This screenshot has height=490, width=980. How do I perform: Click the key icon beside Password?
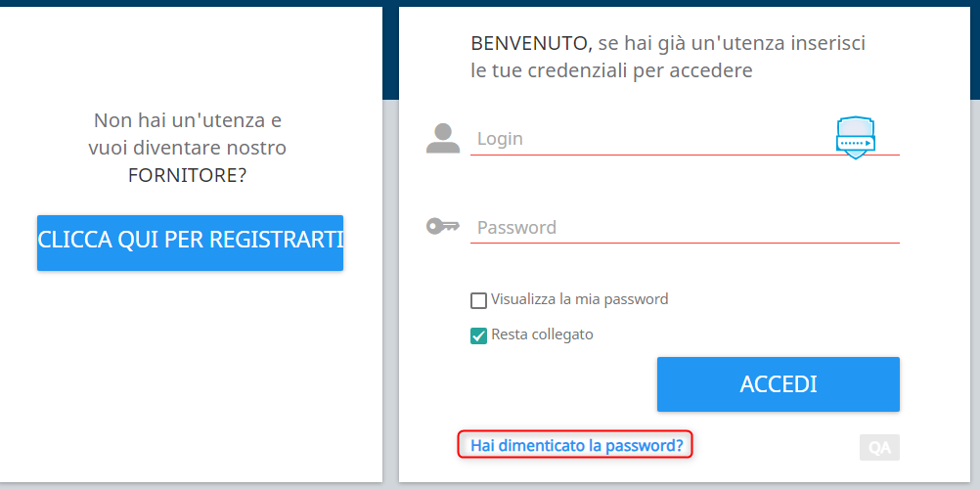(443, 227)
